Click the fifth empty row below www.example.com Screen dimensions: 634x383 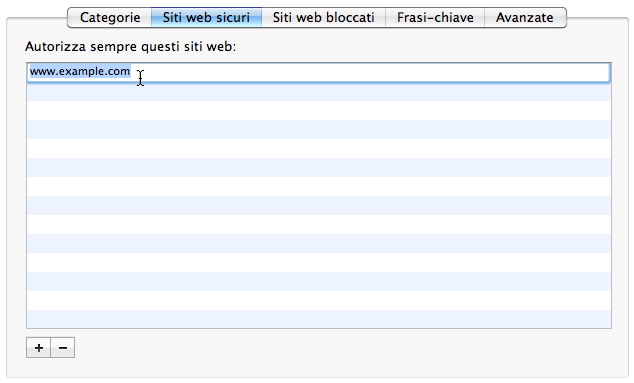pyautogui.click(x=319, y=167)
